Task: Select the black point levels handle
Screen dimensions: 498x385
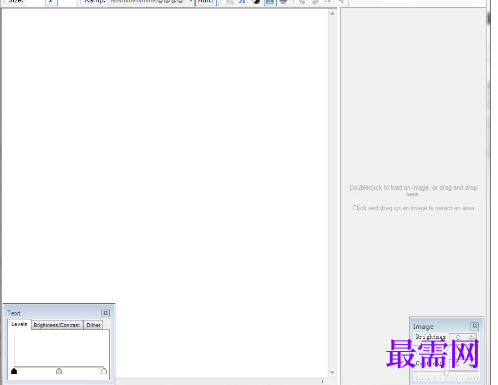Action: 14,371
